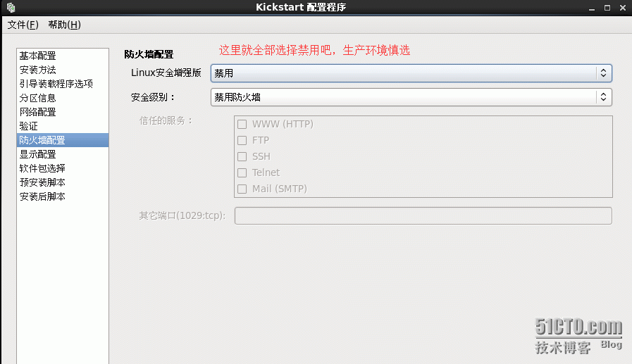The height and width of the screenshot is (364, 632).
Task: Open 显示配置 section
Action: (x=63, y=154)
